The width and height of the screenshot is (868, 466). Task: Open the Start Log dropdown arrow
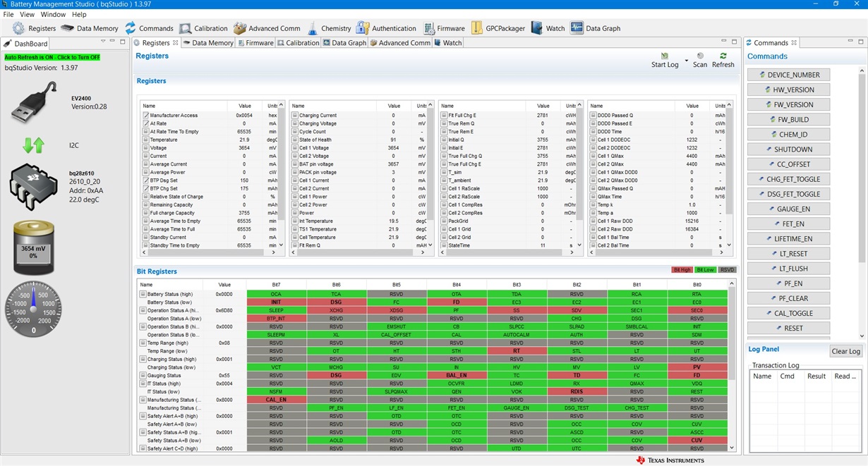(x=686, y=60)
